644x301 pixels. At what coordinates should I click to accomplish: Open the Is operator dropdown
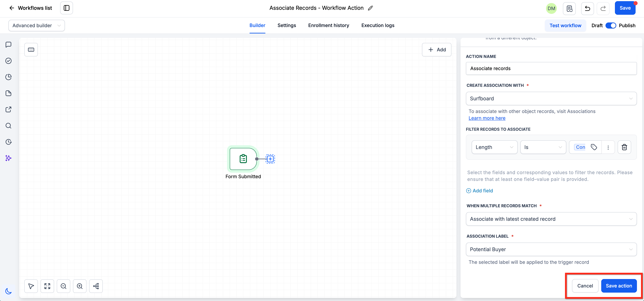click(x=543, y=147)
